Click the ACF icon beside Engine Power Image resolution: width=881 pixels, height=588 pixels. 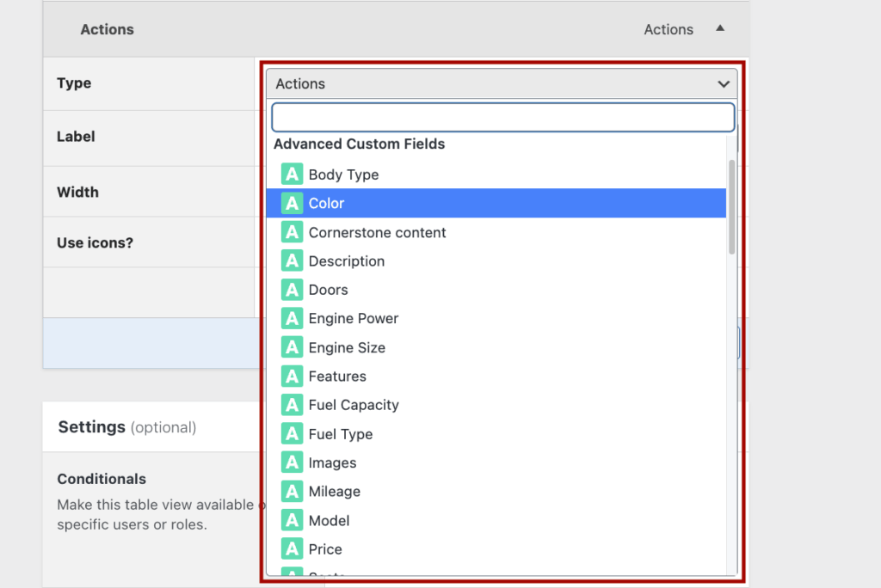[x=292, y=318]
